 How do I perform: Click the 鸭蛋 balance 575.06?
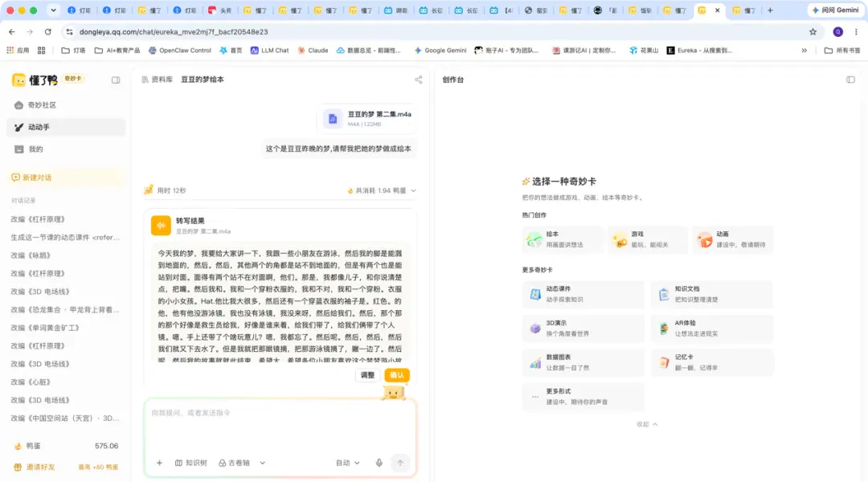click(x=66, y=446)
